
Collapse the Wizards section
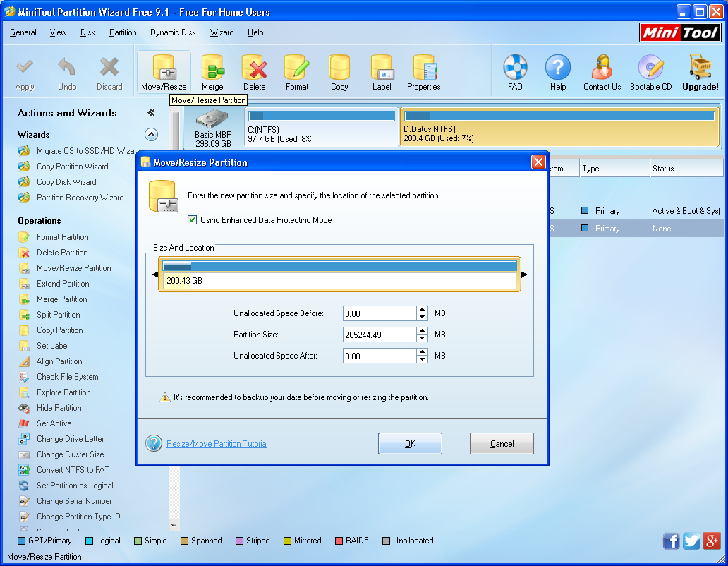[x=151, y=134]
